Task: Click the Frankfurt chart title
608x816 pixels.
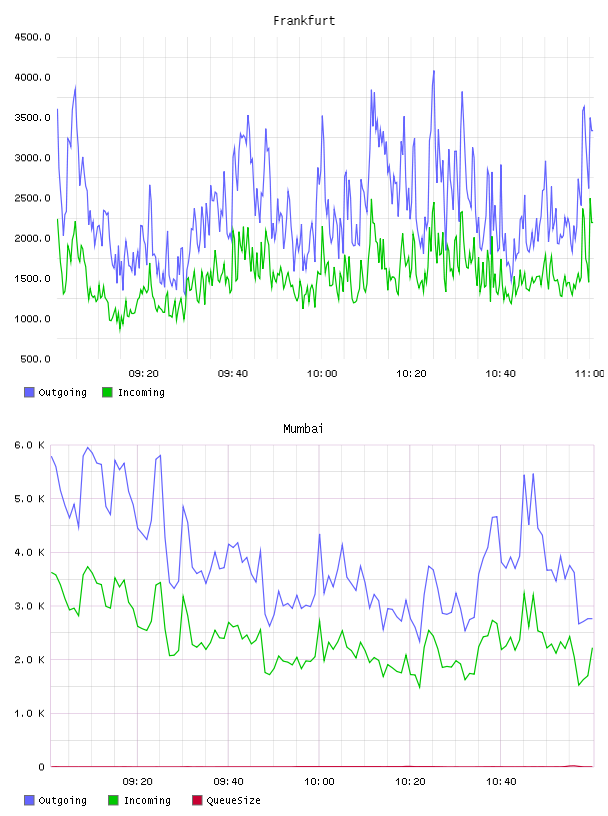Action: [x=304, y=21]
